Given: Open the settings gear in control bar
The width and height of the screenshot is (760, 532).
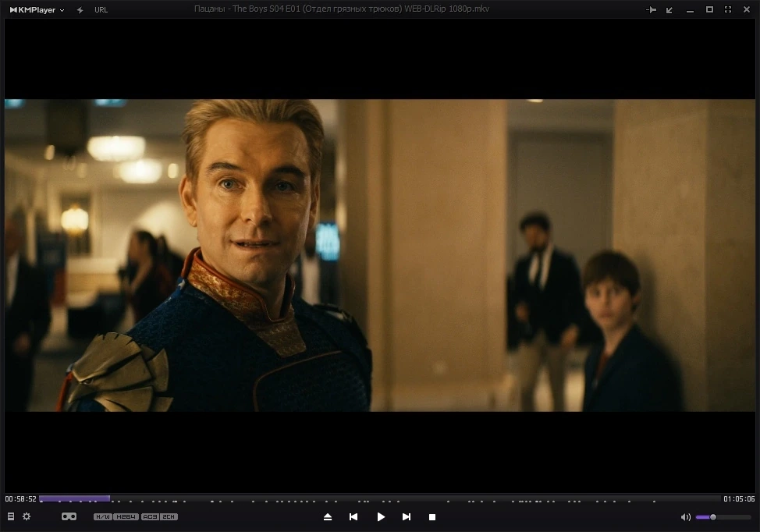Looking at the screenshot, I should click(x=27, y=516).
